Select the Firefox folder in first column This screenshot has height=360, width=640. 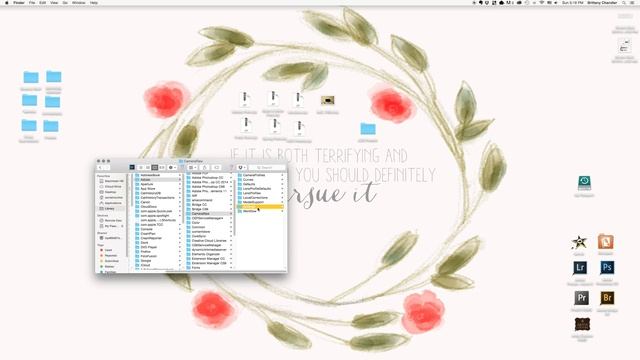click(x=158, y=251)
